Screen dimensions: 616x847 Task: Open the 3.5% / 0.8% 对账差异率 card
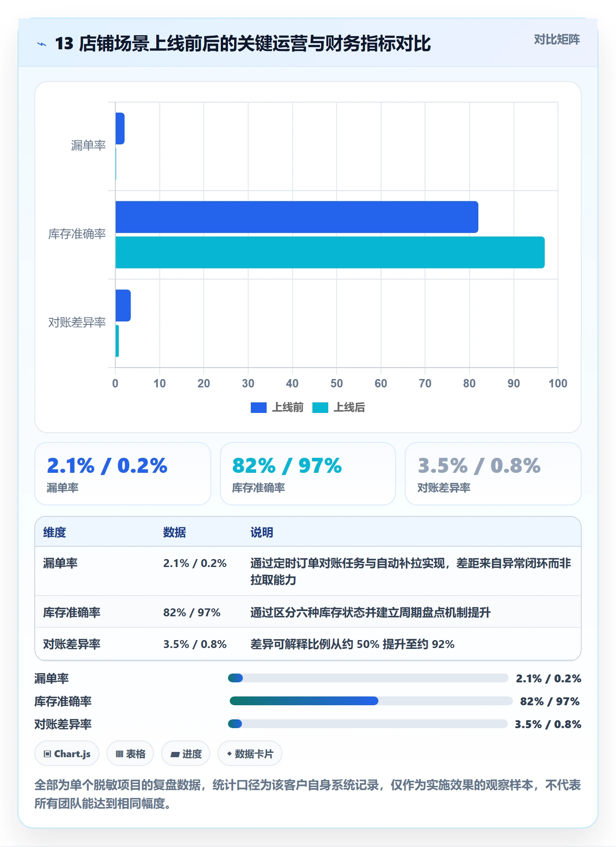pos(493,474)
